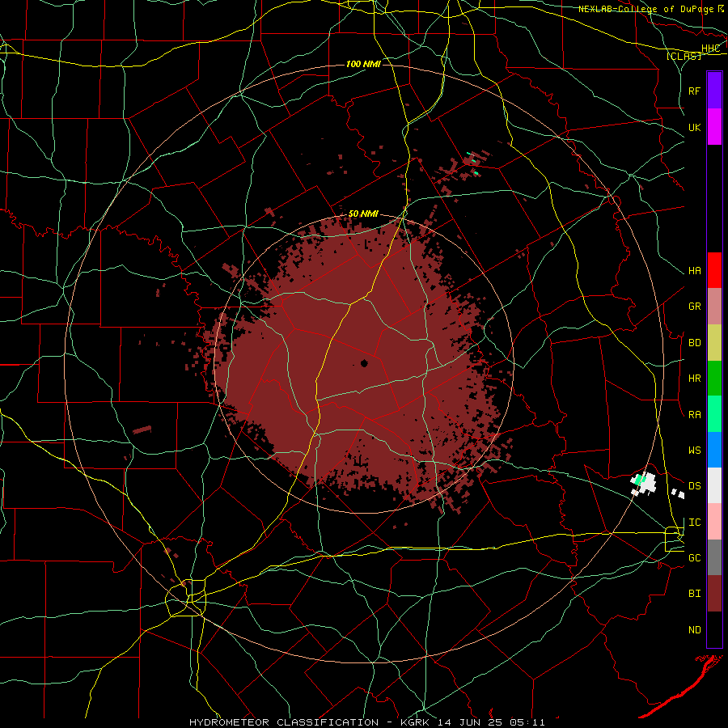The height and width of the screenshot is (728, 728).
Task: Click the 'KGRK' radar site identifier
Action: pyautogui.click(x=417, y=722)
